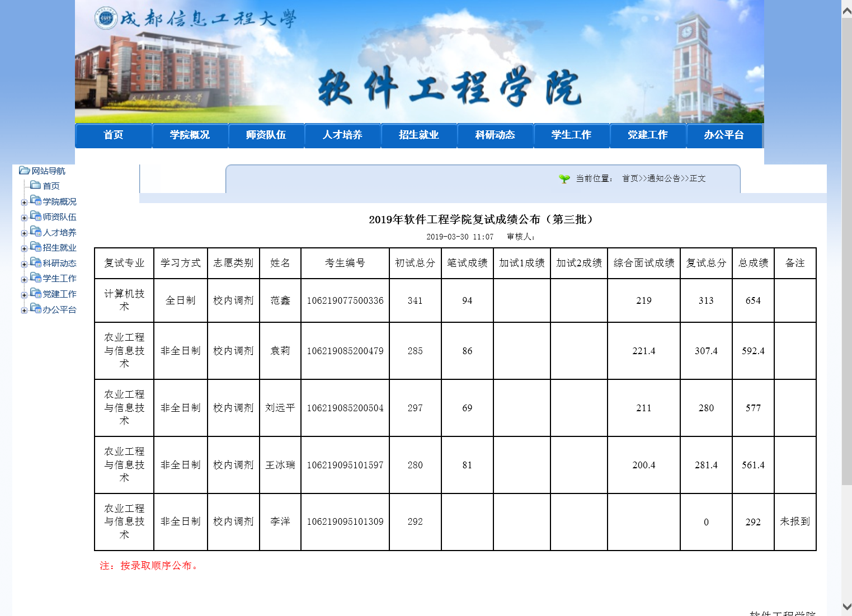The height and width of the screenshot is (616, 852).
Task: Click the 通知公告 breadcrumb link
Action: (x=663, y=178)
